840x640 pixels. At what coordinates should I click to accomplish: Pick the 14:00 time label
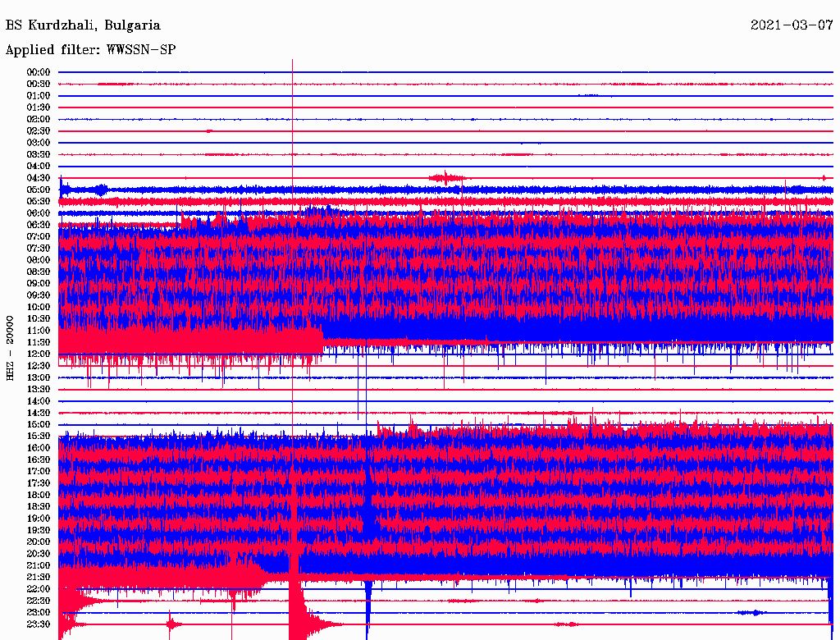click(39, 400)
